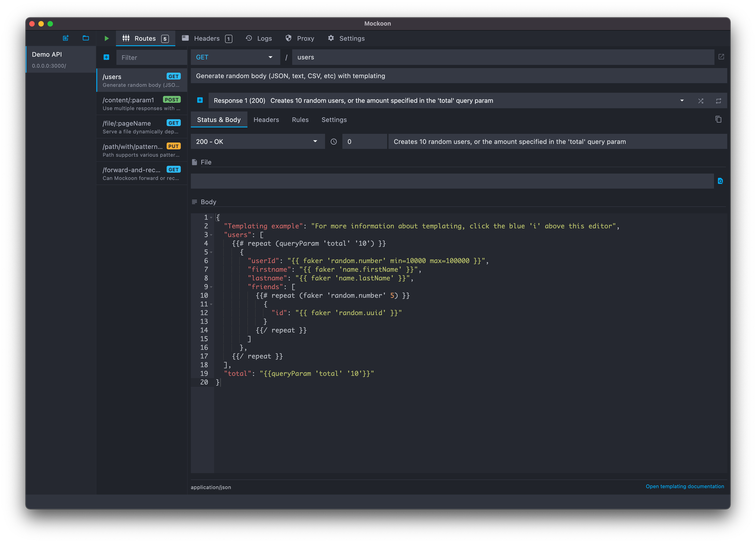Click the File section document icon
The width and height of the screenshot is (756, 543).
pos(195,162)
